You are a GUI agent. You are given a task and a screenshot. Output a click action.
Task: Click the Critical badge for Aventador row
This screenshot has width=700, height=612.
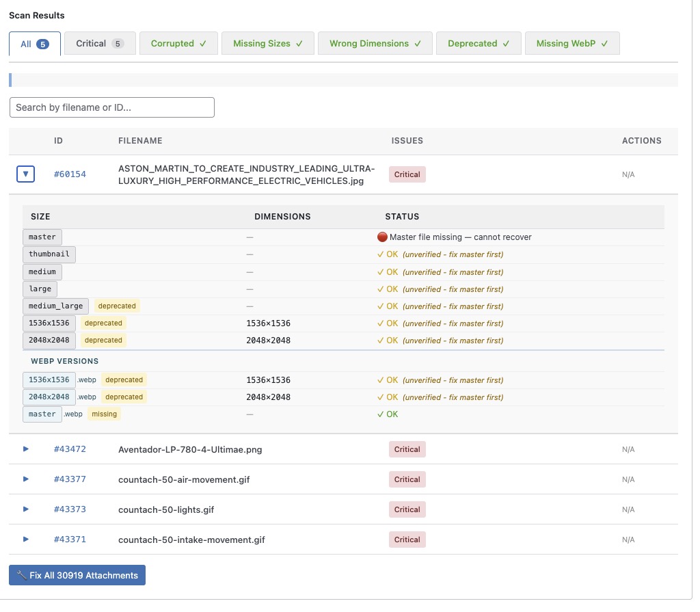407,449
